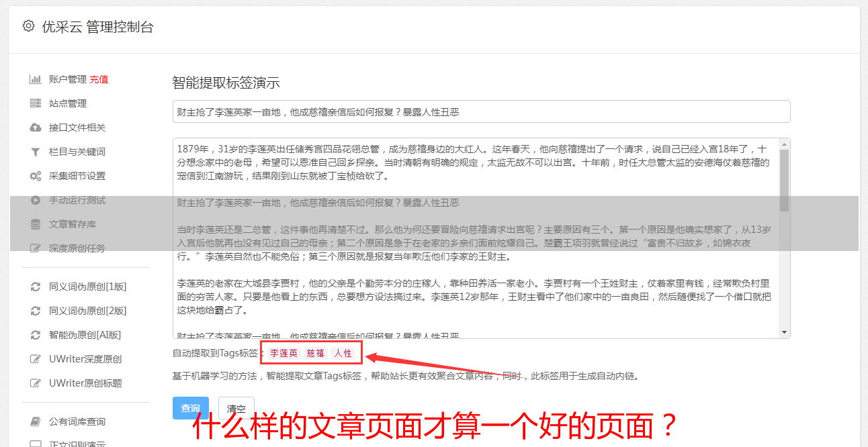
Task: Click the 李莲英 extracted tag
Action: (284, 353)
